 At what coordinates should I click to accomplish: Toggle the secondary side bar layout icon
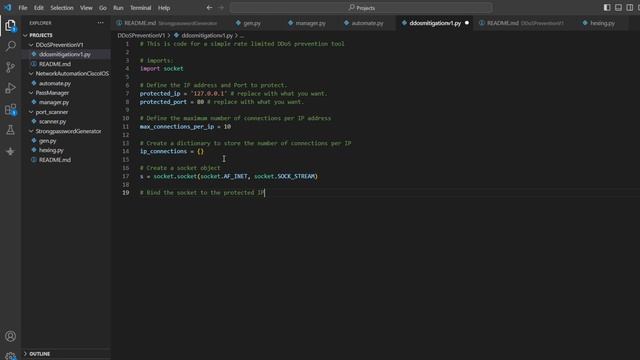[630, 7]
